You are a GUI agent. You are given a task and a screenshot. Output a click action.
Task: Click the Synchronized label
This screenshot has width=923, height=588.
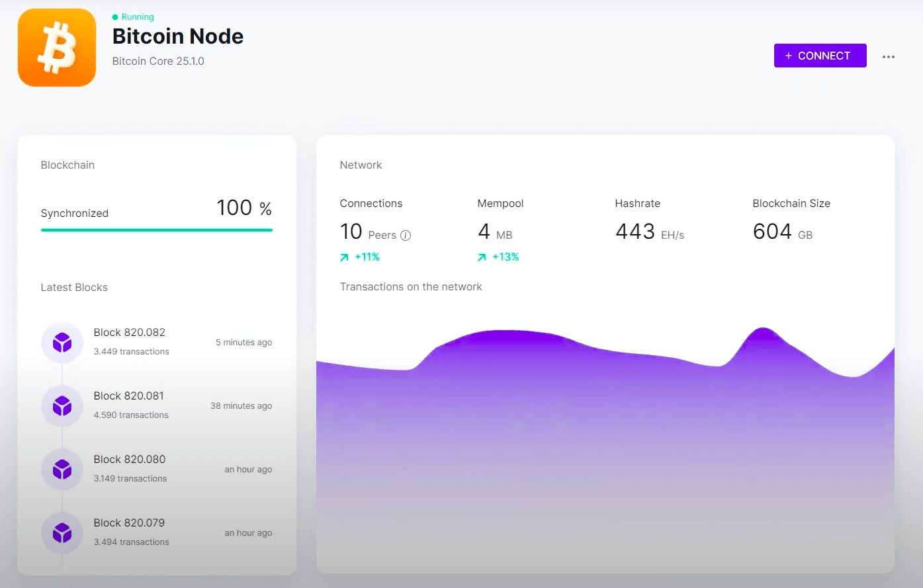pos(75,214)
